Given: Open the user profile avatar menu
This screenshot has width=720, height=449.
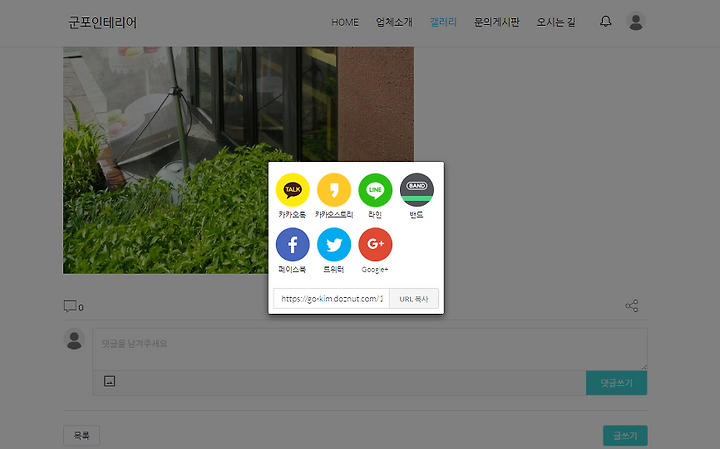Looking at the screenshot, I should click(x=636, y=21).
